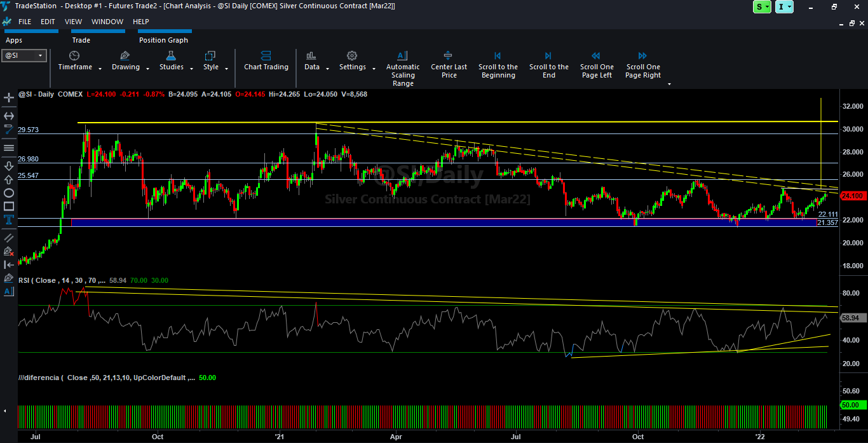
Task: Activate the text annotation tool
Action: pyautogui.click(x=9, y=220)
